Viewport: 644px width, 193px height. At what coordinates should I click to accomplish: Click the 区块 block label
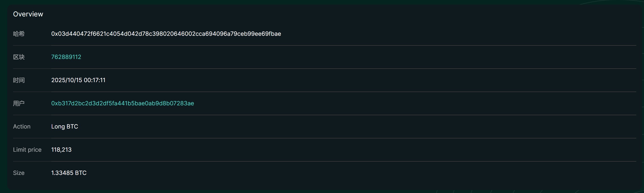19,57
